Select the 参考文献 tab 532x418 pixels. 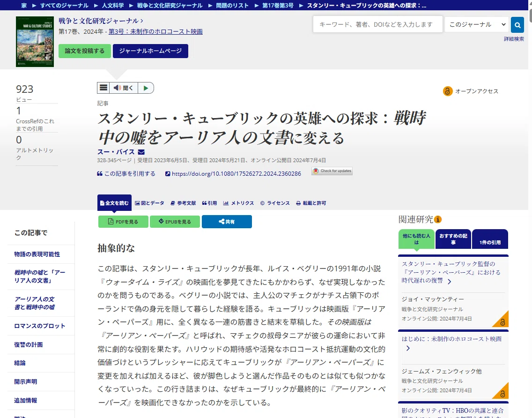183,203
